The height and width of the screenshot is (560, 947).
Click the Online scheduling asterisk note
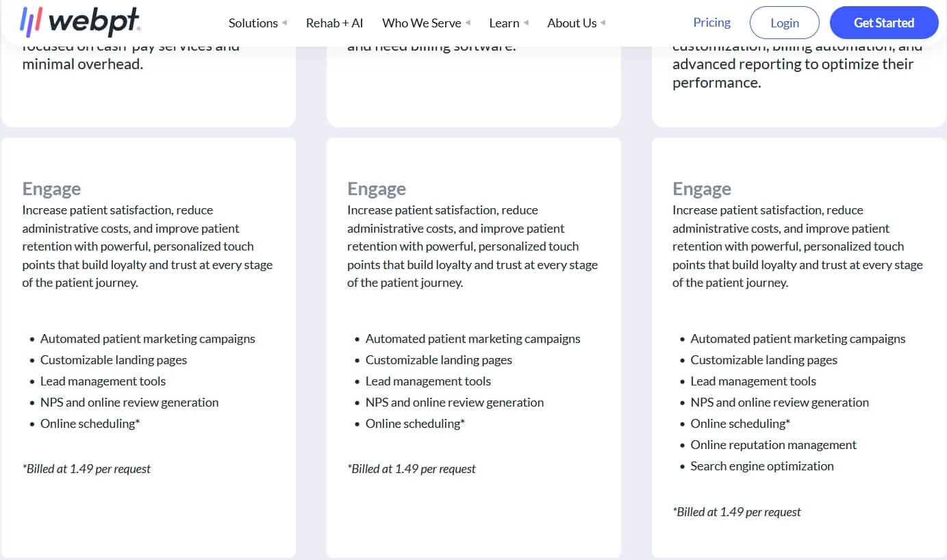(x=90, y=423)
